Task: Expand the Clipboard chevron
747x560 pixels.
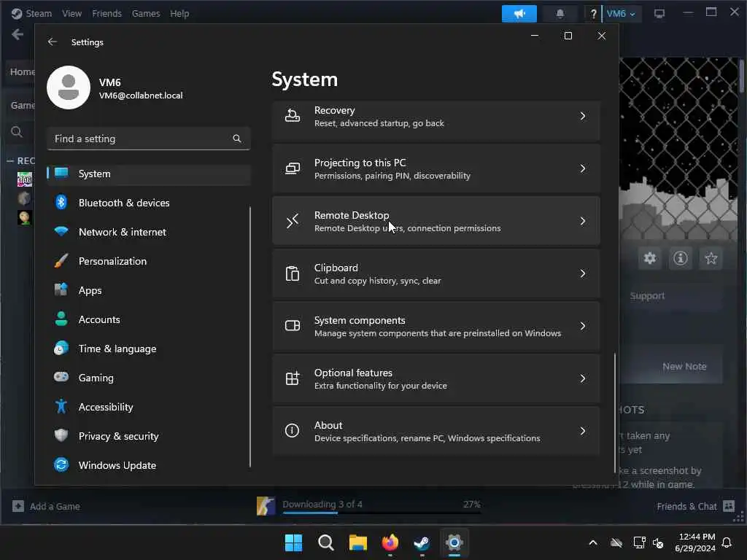Action: pyautogui.click(x=583, y=273)
